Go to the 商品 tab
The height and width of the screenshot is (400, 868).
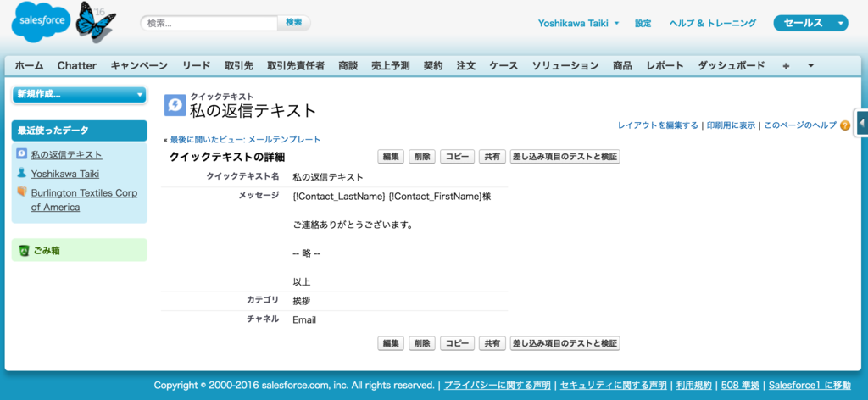point(622,66)
